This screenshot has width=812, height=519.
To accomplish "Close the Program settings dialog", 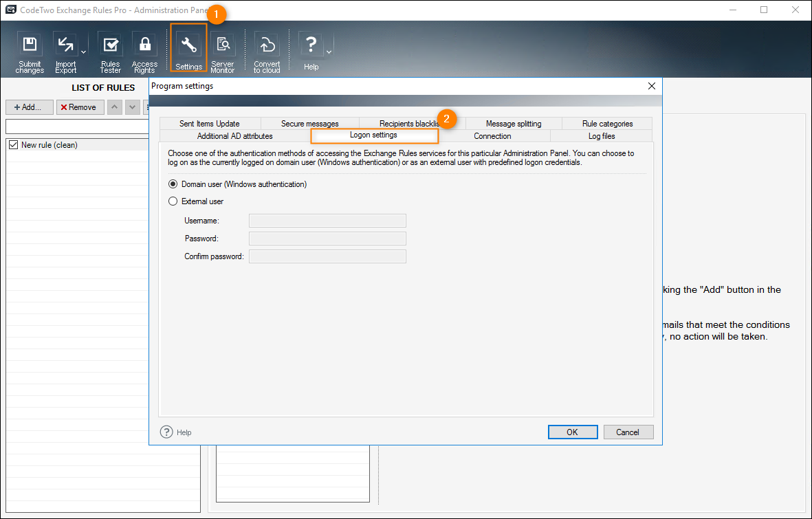I will [652, 86].
